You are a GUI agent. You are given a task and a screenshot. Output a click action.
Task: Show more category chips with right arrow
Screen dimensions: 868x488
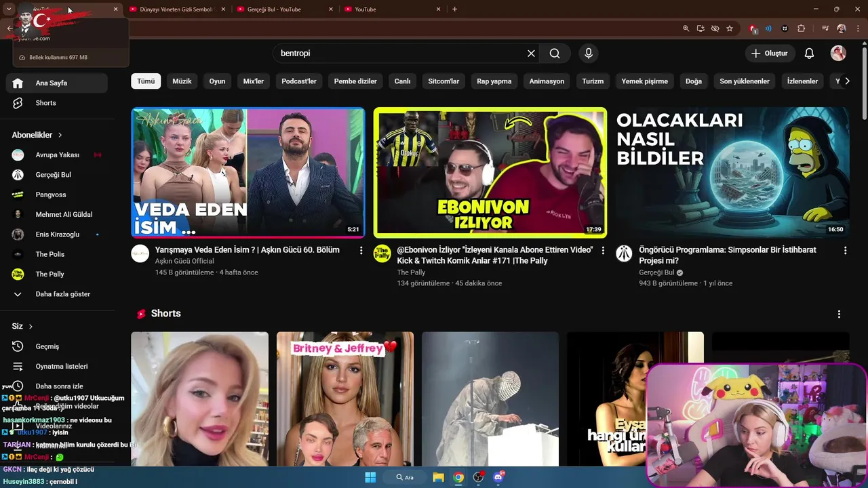pos(847,81)
